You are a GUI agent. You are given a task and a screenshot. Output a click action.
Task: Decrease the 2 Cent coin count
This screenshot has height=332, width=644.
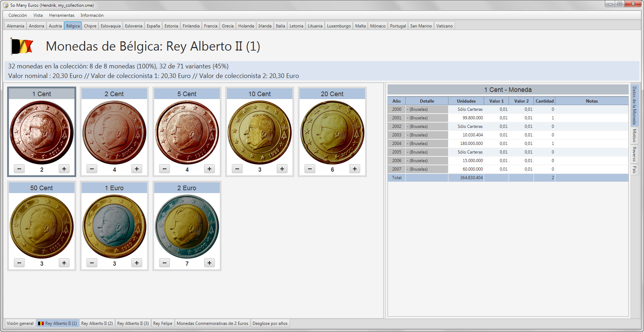point(92,169)
